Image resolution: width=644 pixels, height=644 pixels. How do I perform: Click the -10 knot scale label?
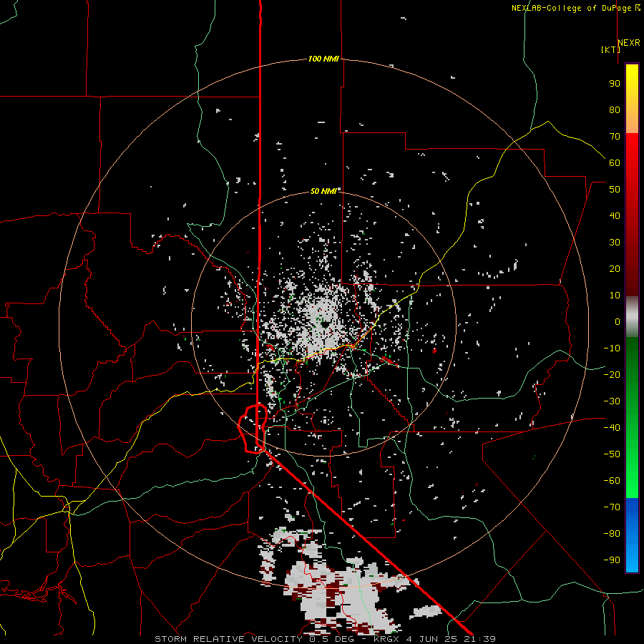click(x=612, y=348)
